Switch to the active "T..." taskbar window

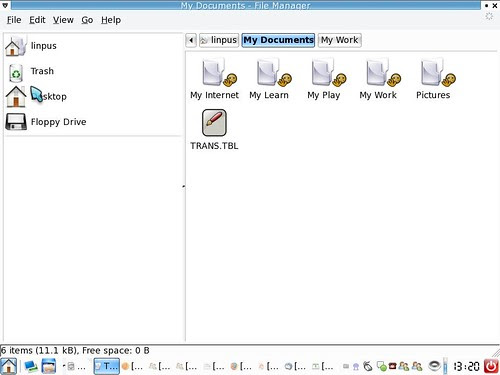pos(107,367)
